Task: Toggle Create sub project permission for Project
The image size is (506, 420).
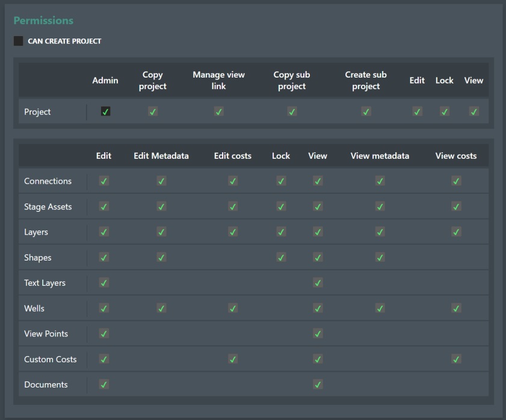Action: 366,112
